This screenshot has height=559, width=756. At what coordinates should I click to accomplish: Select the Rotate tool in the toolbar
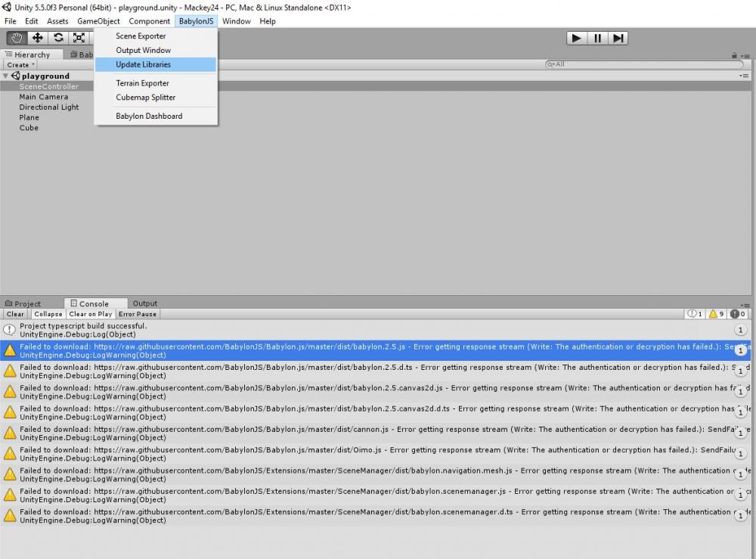click(58, 38)
